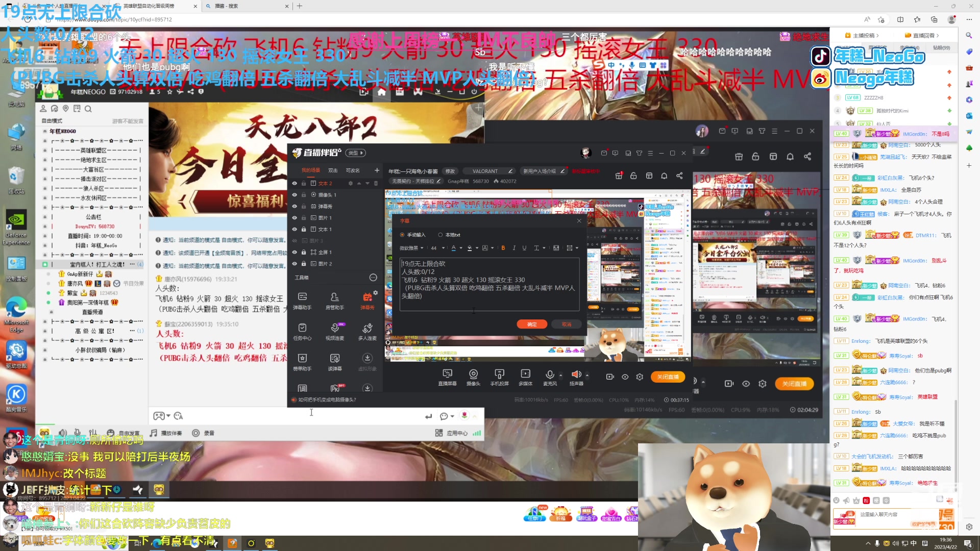Add a 手机投屏 source

tap(499, 378)
